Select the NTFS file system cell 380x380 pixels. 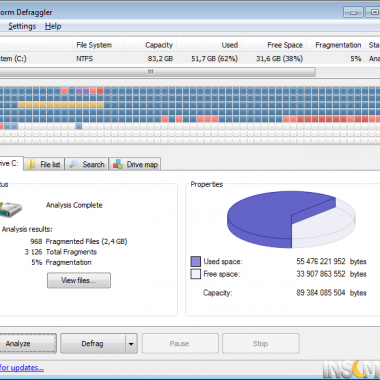point(85,59)
